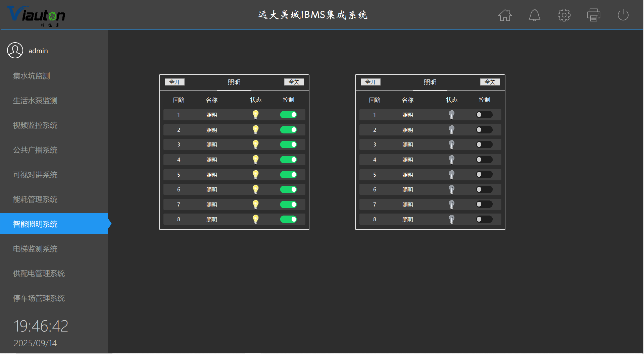This screenshot has height=354, width=644.
Task: Select the 照明 tab in right panel
Action: pyautogui.click(x=430, y=82)
